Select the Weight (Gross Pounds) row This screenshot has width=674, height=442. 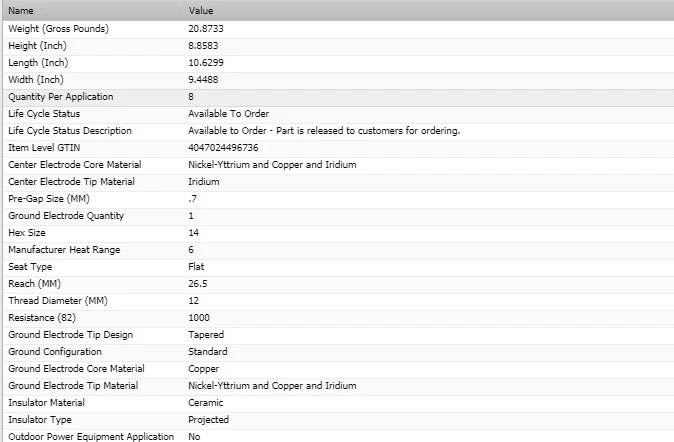tap(58, 29)
